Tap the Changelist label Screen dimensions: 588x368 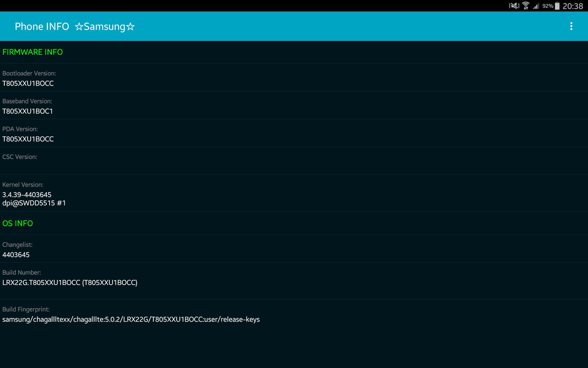[x=17, y=245]
